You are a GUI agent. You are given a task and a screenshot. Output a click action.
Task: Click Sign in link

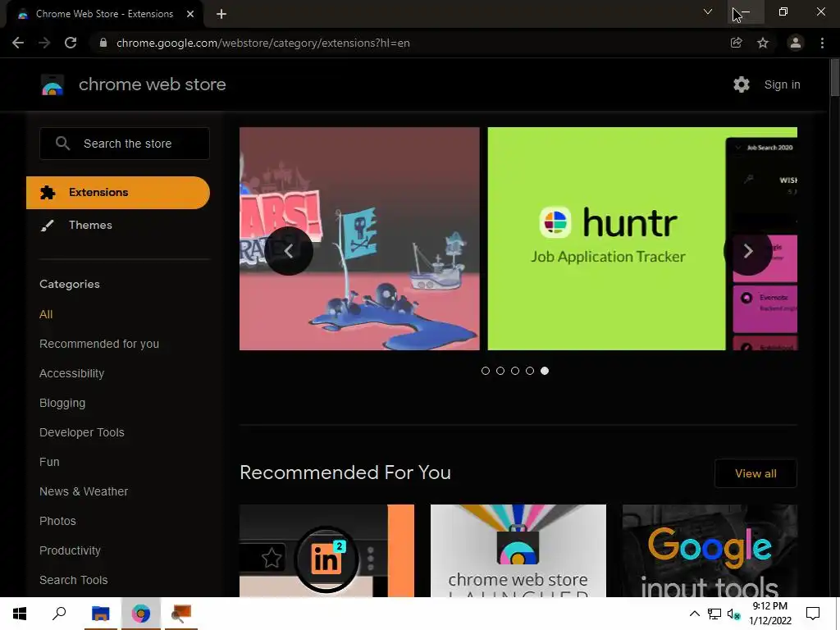(782, 84)
